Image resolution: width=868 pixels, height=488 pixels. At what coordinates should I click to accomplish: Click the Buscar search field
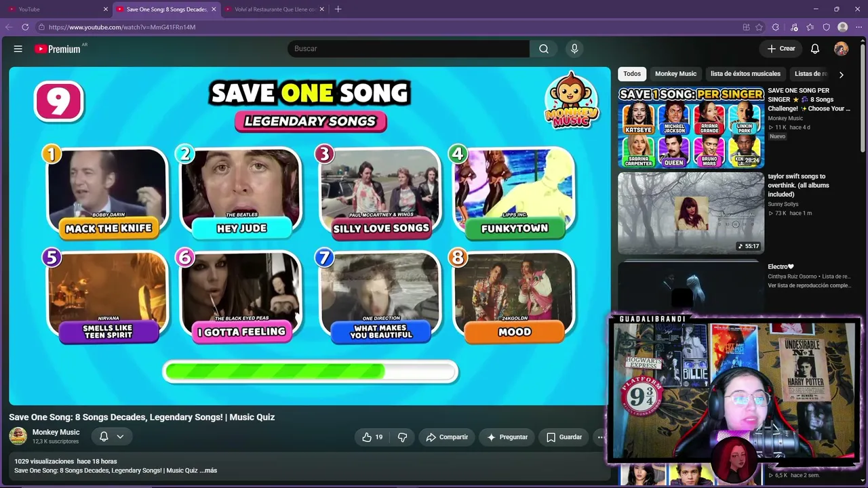pyautogui.click(x=408, y=49)
